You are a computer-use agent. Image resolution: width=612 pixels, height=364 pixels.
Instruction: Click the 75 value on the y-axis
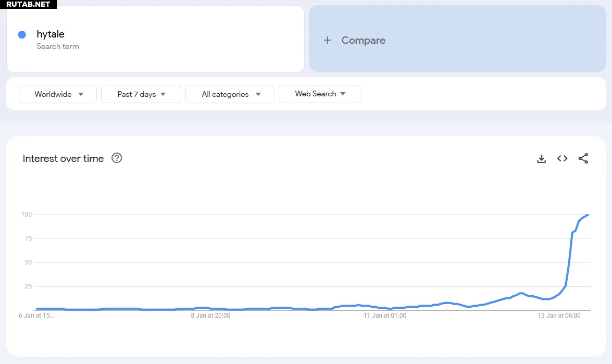click(x=27, y=239)
